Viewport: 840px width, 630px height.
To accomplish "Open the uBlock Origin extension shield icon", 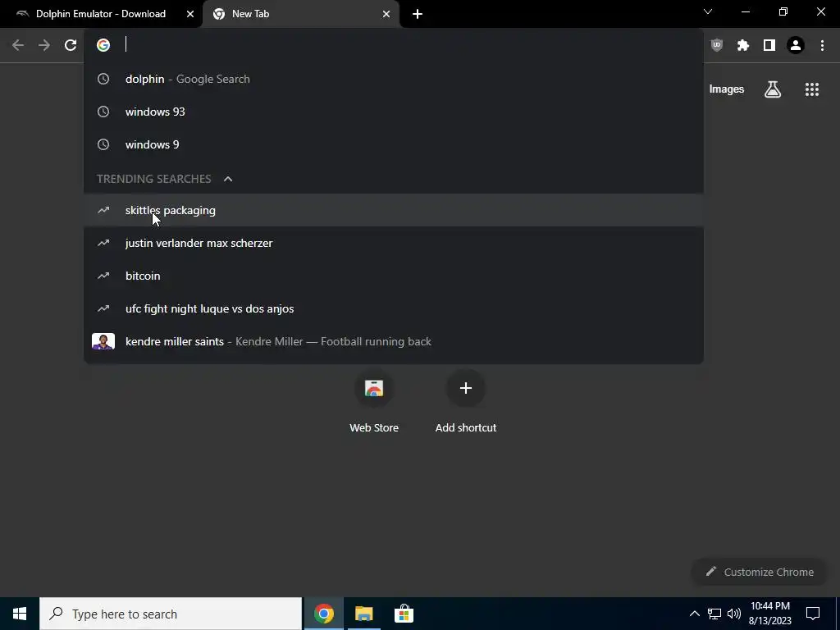I will point(717,45).
